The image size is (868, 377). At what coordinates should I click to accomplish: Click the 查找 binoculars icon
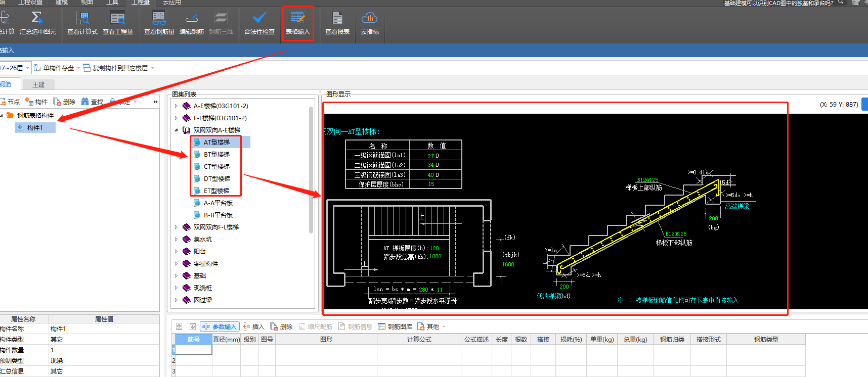85,102
